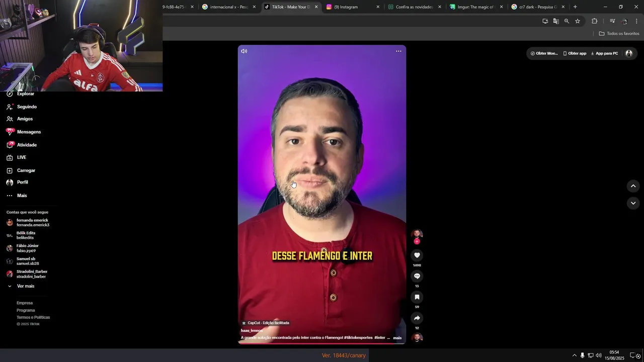Viewport: 644px width, 362px height.
Task: Switch to the Imgur tab
Action: pos(475,7)
